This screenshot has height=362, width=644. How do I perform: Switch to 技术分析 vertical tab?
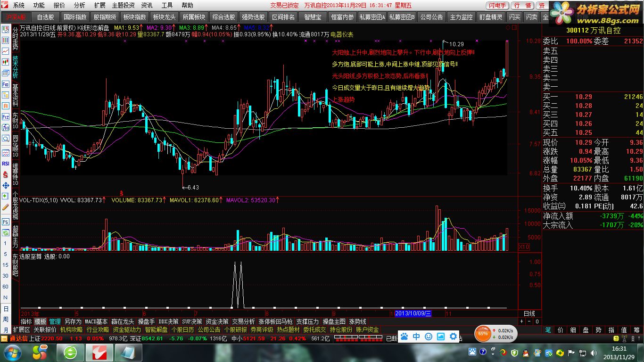point(16,66)
